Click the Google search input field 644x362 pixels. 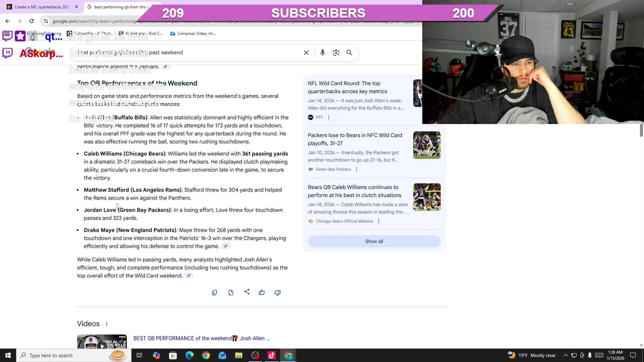point(186,52)
